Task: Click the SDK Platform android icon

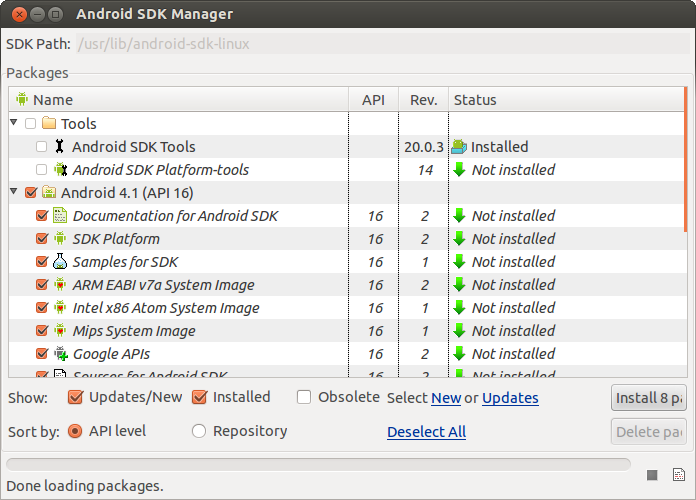Action: pyautogui.click(x=60, y=238)
